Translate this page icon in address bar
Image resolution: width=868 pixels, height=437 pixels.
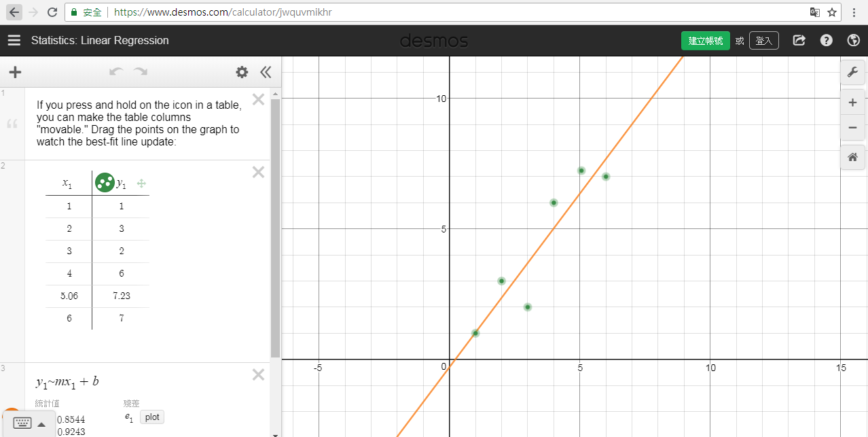tap(815, 12)
